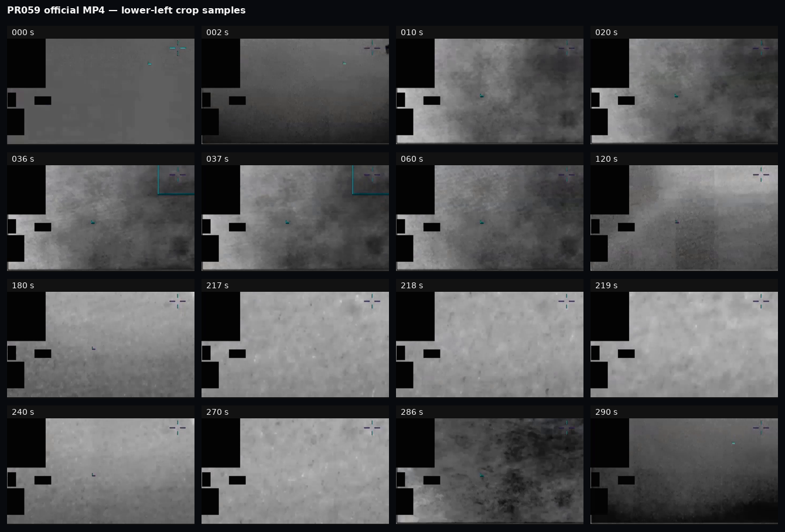Click the '036 s' timestamp label
Viewport: 785px width, 532px height.
(23, 159)
